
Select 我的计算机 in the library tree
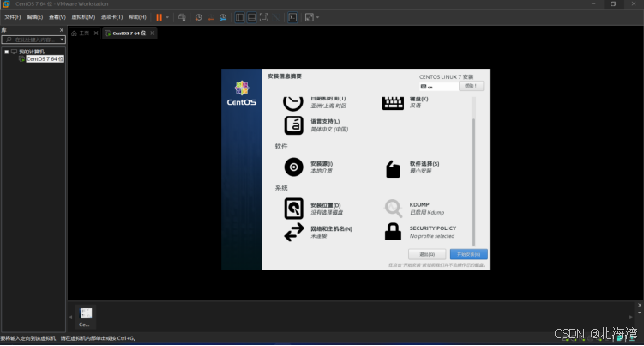[31, 52]
